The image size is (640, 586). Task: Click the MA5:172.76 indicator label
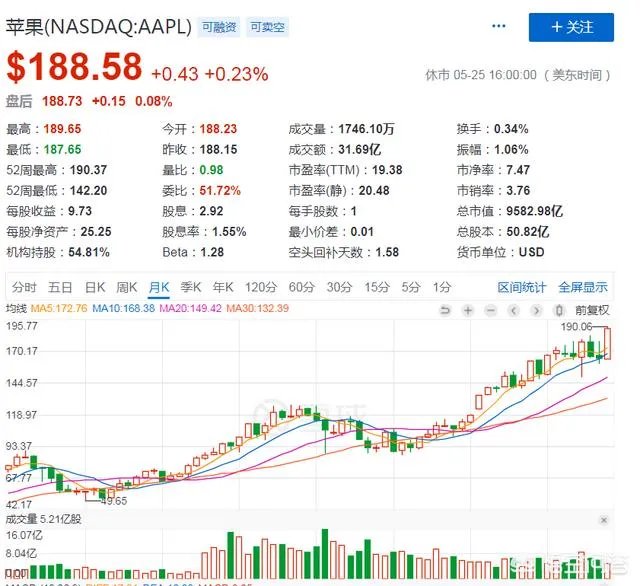click(59, 308)
